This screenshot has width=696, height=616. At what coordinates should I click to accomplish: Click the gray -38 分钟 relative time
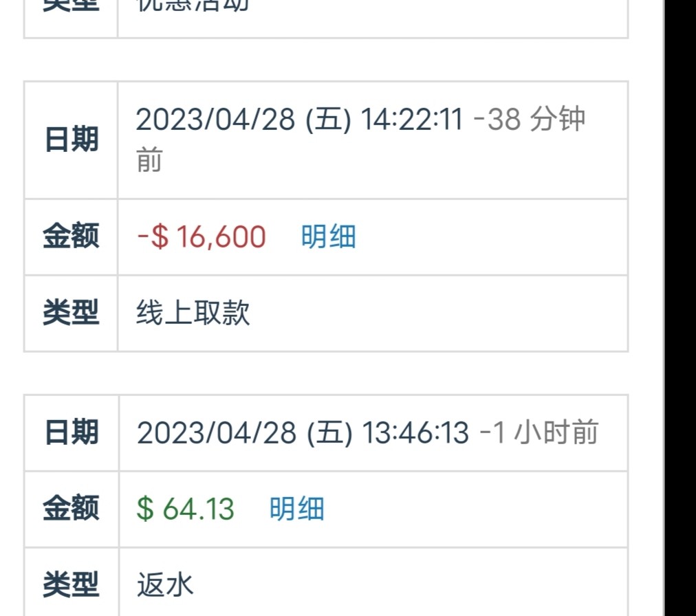(530, 120)
